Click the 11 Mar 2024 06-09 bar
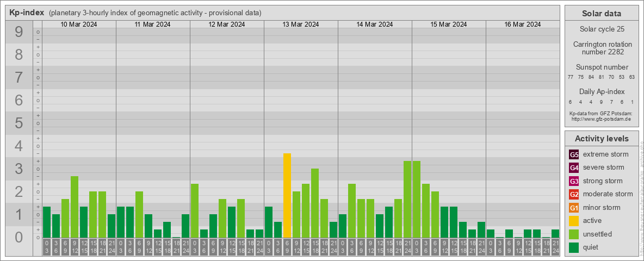Screen dimensions: 644x261 click(139, 215)
